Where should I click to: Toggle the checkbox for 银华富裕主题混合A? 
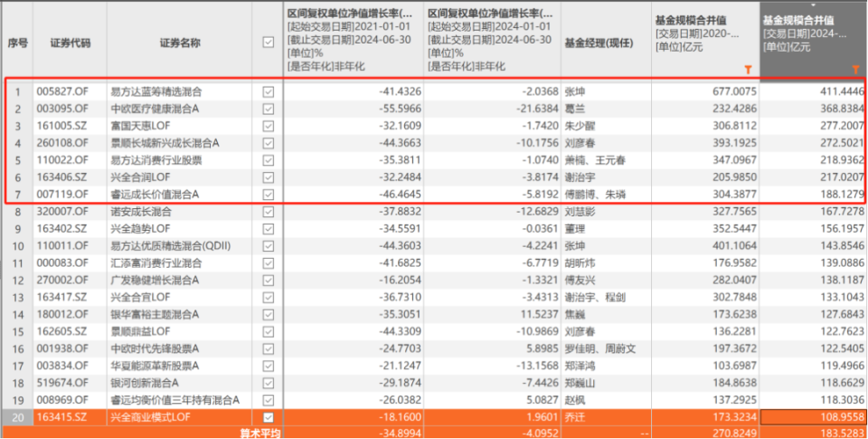(269, 315)
